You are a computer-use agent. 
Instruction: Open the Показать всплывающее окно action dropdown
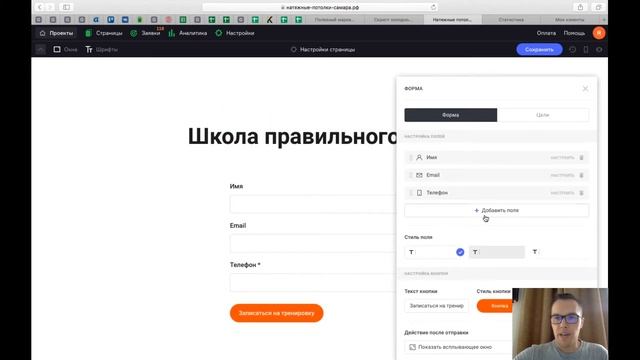458,347
